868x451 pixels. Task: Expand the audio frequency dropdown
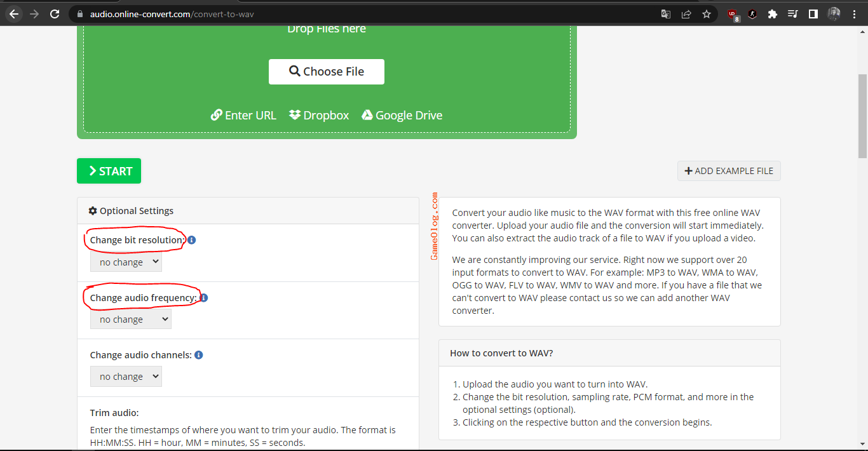point(130,320)
